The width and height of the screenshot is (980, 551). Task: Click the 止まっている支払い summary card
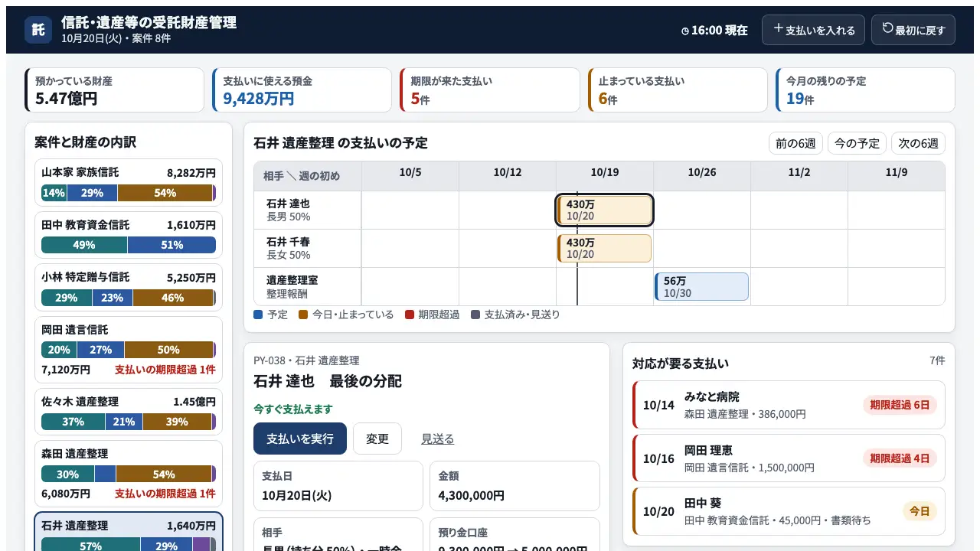[x=678, y=90]
